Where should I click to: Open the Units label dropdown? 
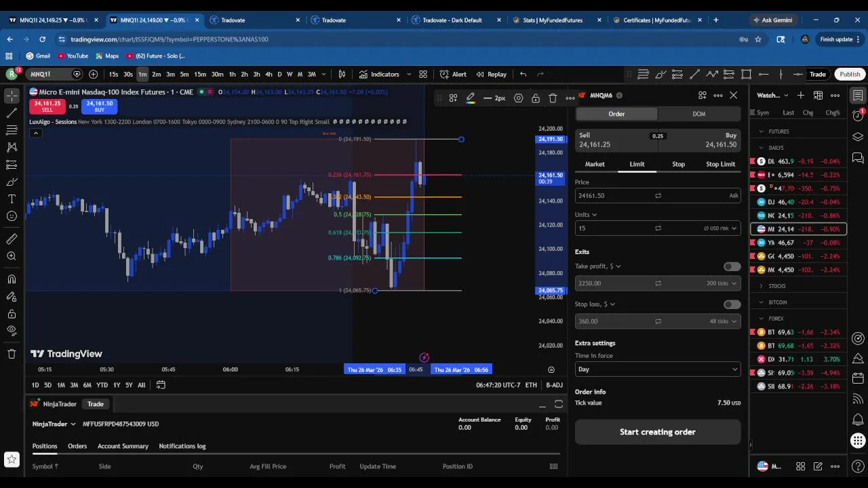point(586,215)
